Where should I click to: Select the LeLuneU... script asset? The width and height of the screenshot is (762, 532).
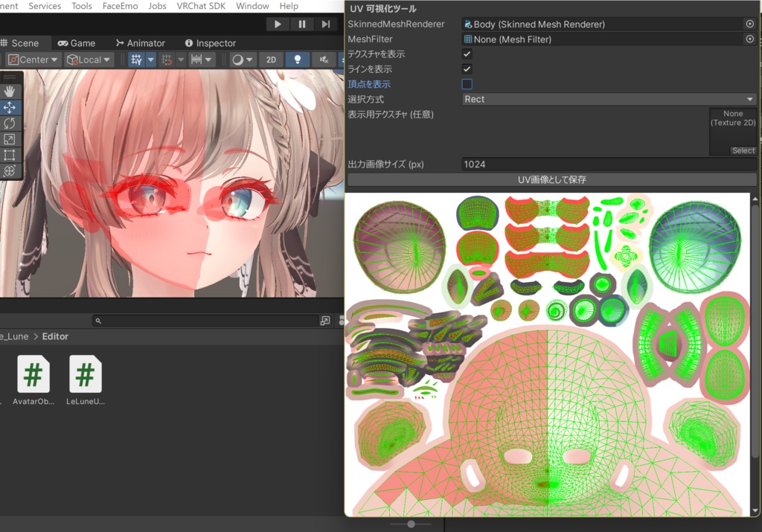pos(86,380)
